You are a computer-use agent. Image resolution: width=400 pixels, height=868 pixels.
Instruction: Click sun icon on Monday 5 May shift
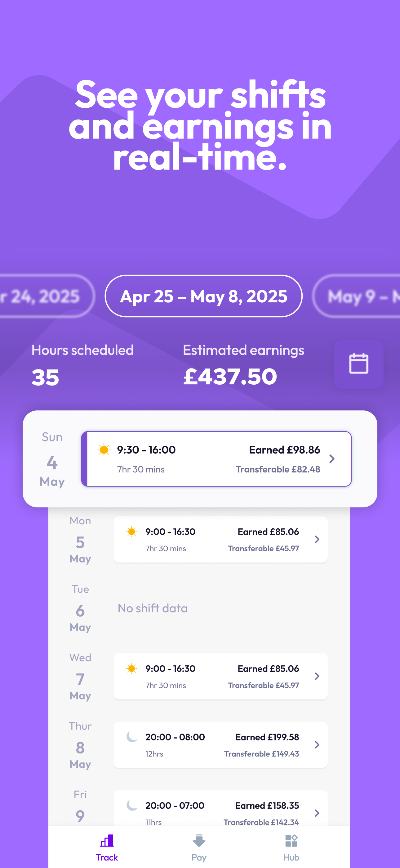tap(132, 532)
